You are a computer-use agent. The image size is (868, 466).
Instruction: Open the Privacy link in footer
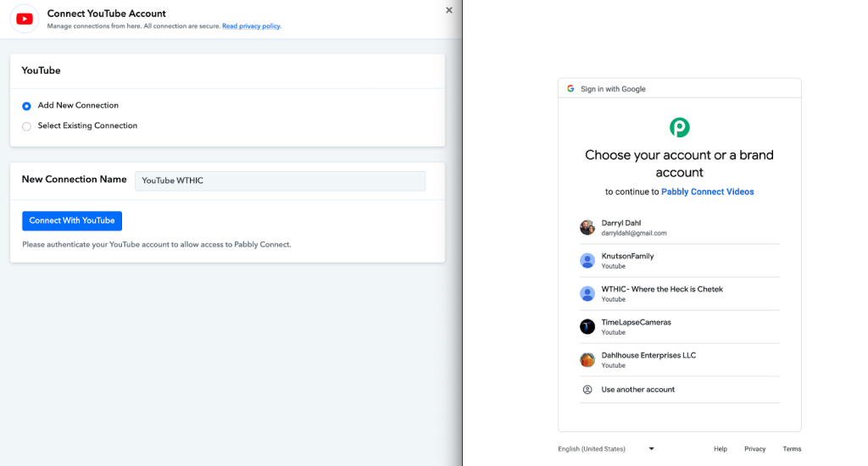tap(754, 449)
